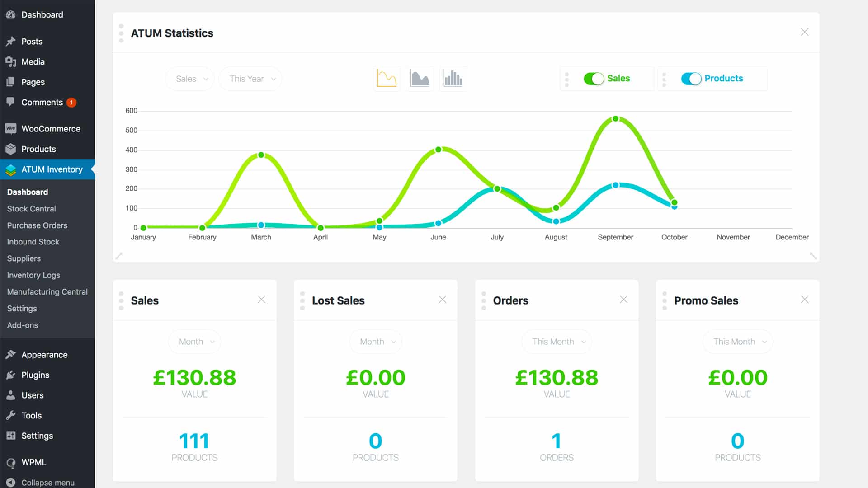868x488 pixels.
Task: Grab the ATUM Statistics drag handle dots
Action: click(x=121, y=33)
